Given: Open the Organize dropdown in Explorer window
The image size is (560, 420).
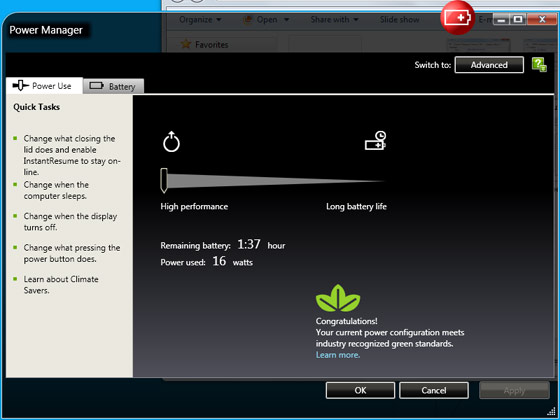Looking at the screenshot, I should tap(200, 20).
